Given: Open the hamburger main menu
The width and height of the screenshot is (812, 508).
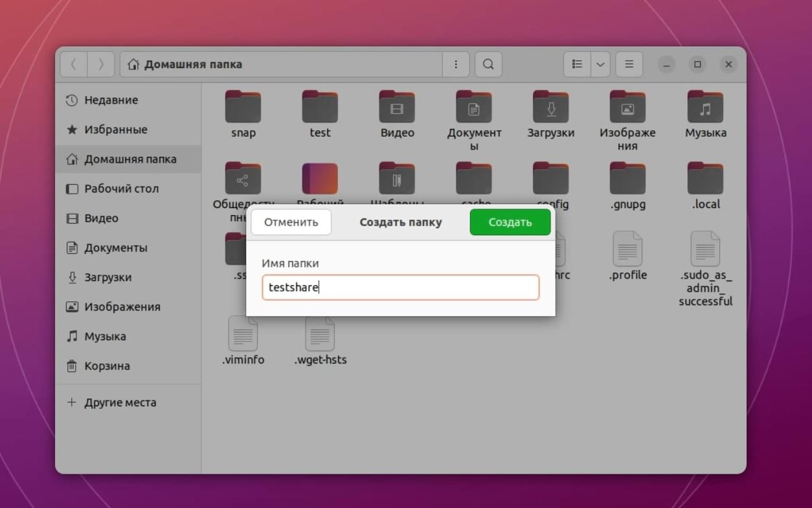Looking at the screenshot, I should (x=629, y=64).
